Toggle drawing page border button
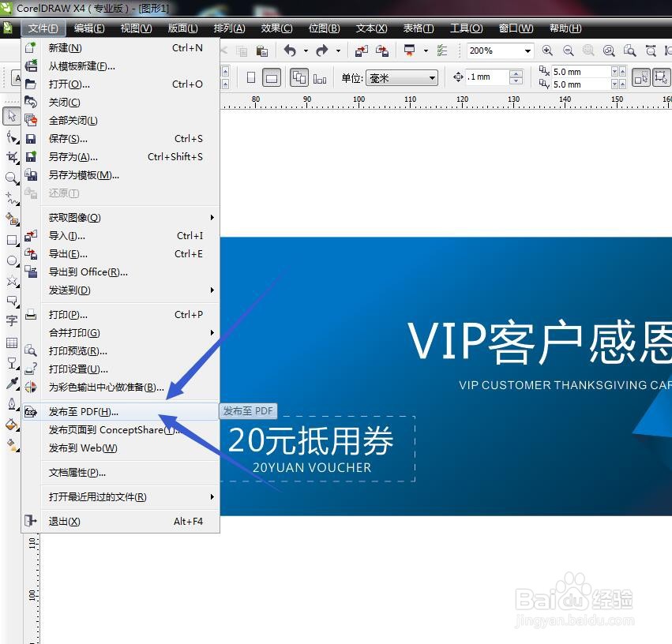The image size is (672, 644). pos(661,77)
